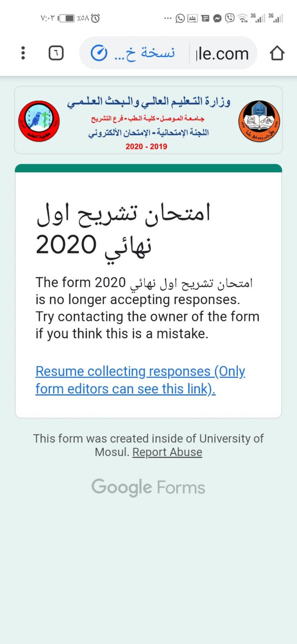297x644 pixels.
Task: Open the browser three-dot menu
Action: coord(23,53)
